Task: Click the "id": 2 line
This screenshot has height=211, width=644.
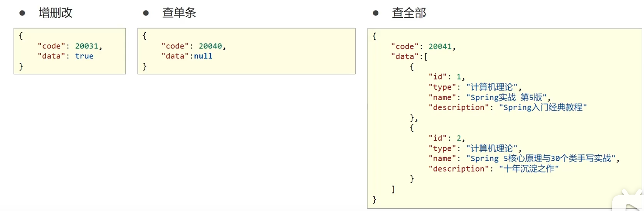Action: coord(447,138)
